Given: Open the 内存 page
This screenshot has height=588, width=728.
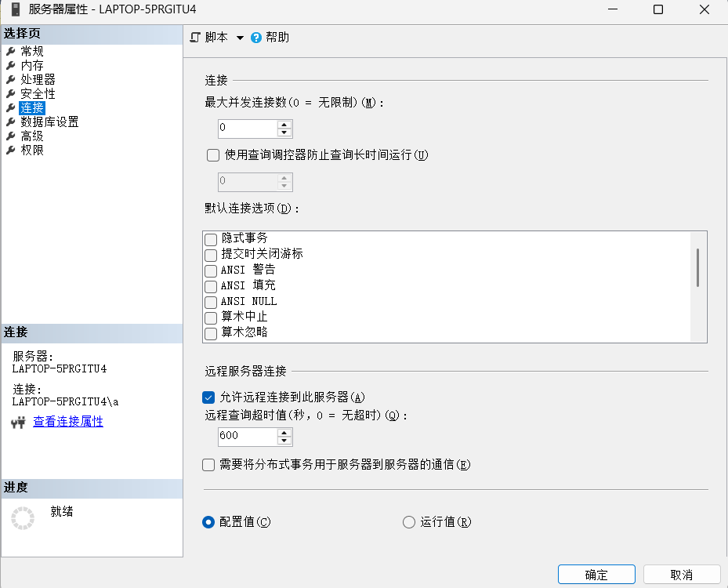Looking at the screenshot, I should 32,66.
